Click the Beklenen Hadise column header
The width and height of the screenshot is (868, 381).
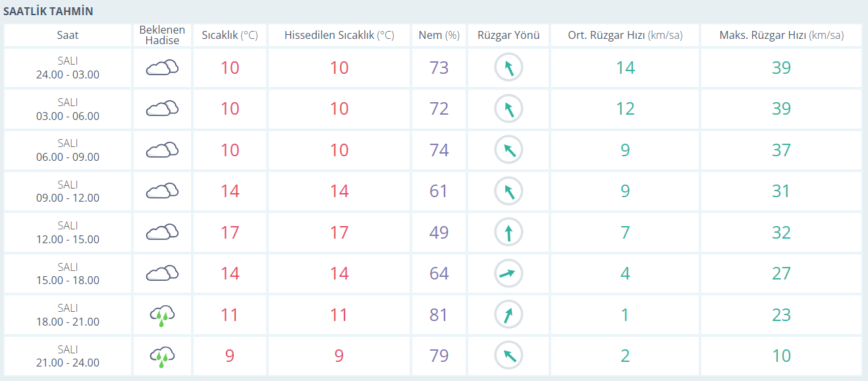click(162, 36)
